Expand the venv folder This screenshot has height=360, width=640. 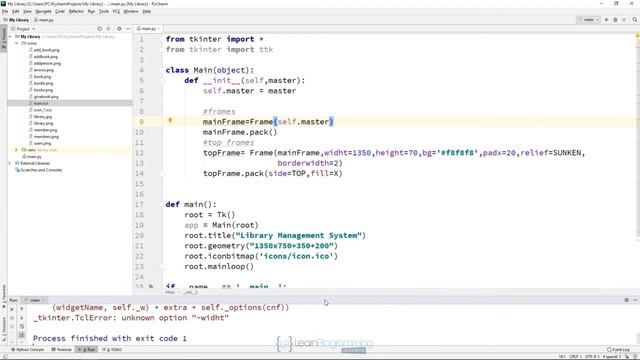(x=17, y=150)
